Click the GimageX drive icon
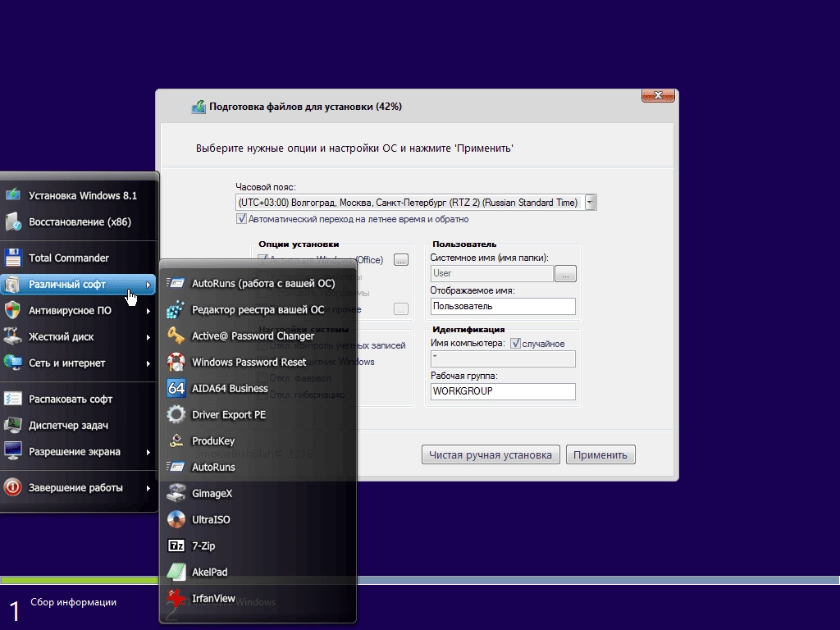Image resolution: width=840 pixels, height=630 pixels. point(176,493)
